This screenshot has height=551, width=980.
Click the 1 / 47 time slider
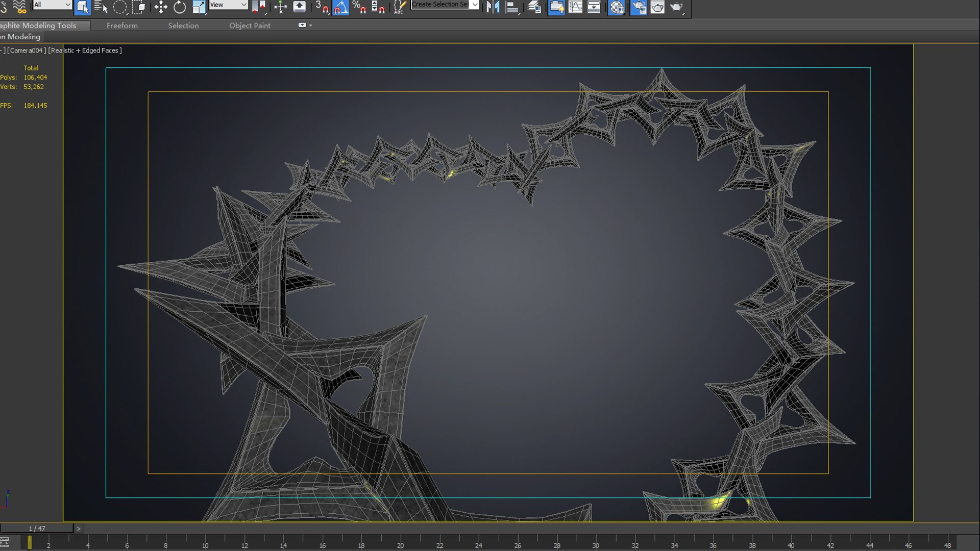pos(37,529)
